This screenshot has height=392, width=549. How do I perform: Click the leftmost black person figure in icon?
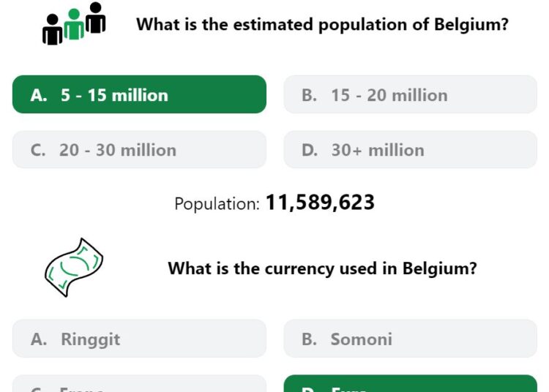[53, 29]
